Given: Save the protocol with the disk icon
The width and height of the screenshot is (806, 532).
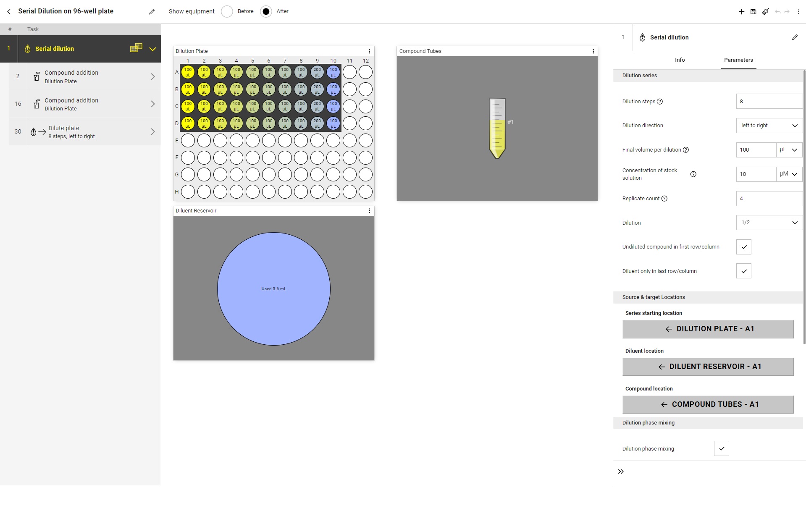Looking at the screenshot, I should (x=753, y=12).
